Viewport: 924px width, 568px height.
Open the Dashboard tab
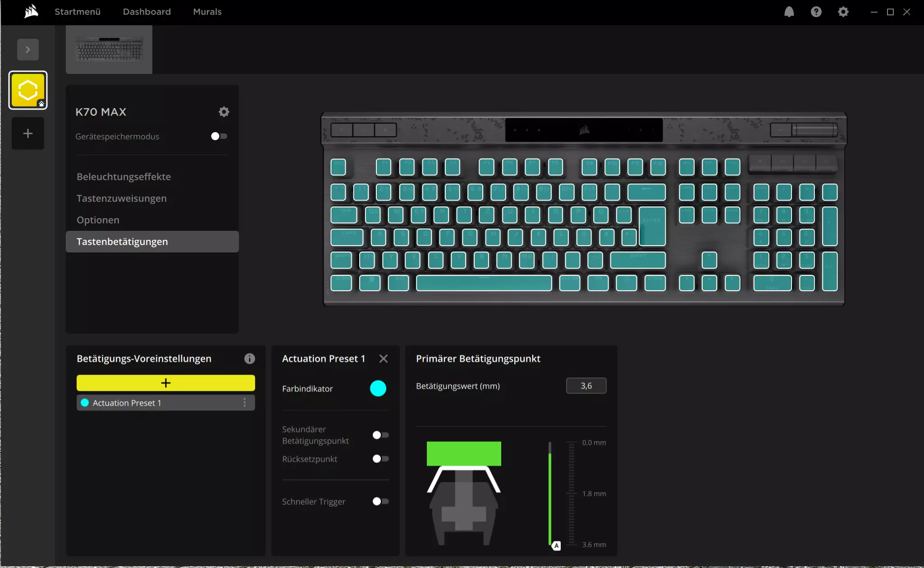[x=147, y=12]
